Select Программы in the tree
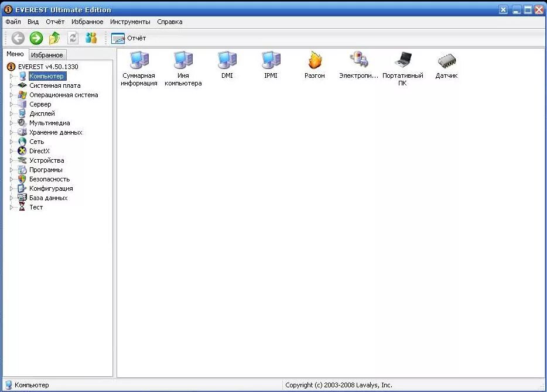Image resolution: width=547 pixels, height=392 pixels. tap(46, 170)
